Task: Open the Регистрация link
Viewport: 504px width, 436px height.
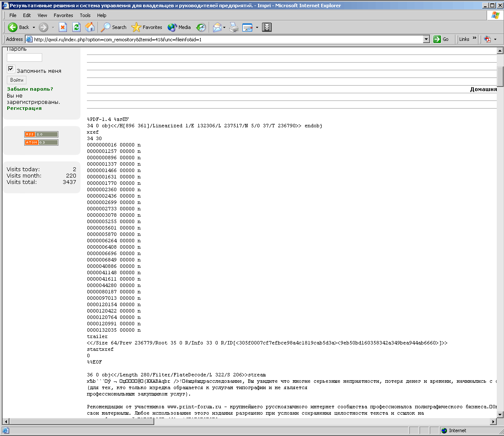Action: pyautogui.click(x=24, y=108)
